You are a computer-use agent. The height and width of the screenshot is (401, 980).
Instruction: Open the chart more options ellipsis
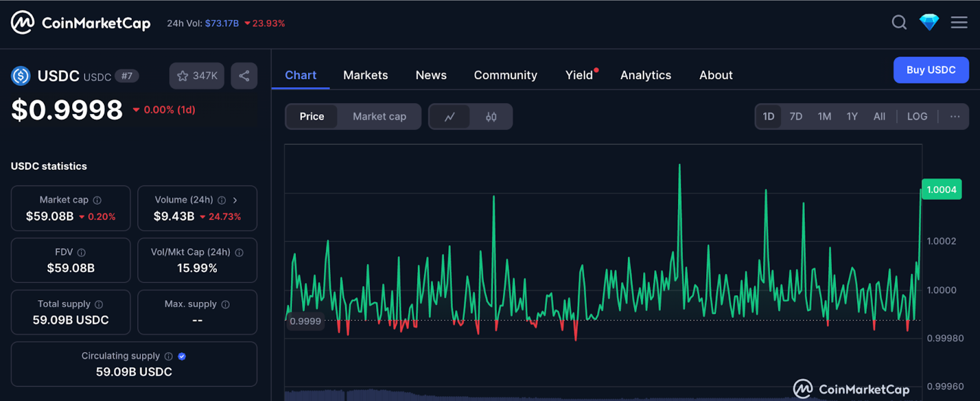pyautogui.click(x=954, y=116)
